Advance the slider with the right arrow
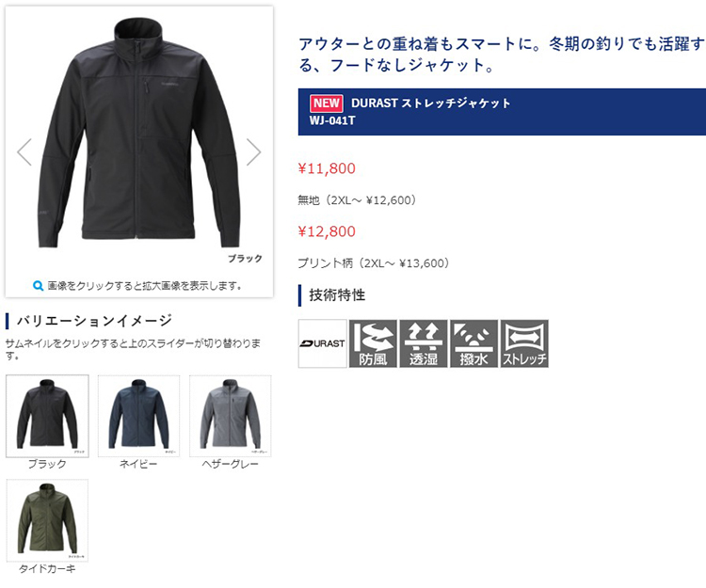706x588 pixels. tap(253, 152)
